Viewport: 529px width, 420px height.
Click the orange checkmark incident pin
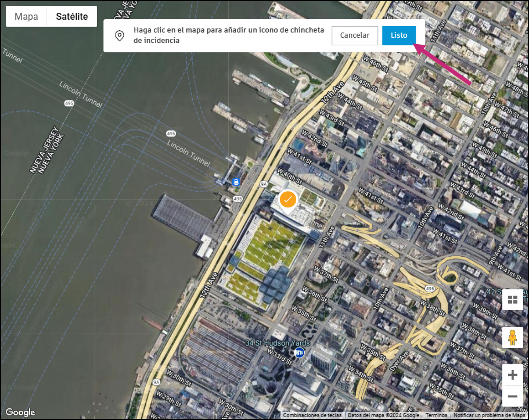tap(288, 201)
